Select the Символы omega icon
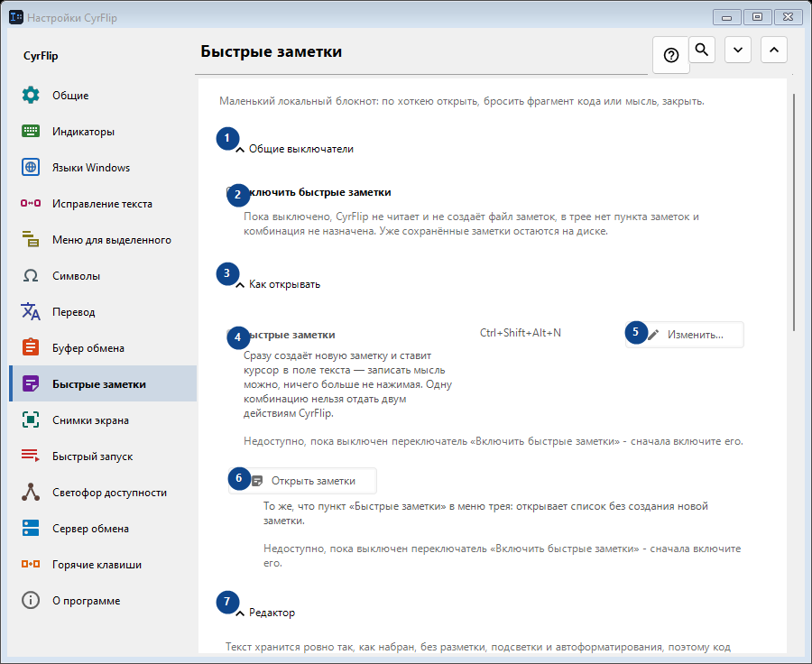812x664 pixels. (x=31, y=275)
